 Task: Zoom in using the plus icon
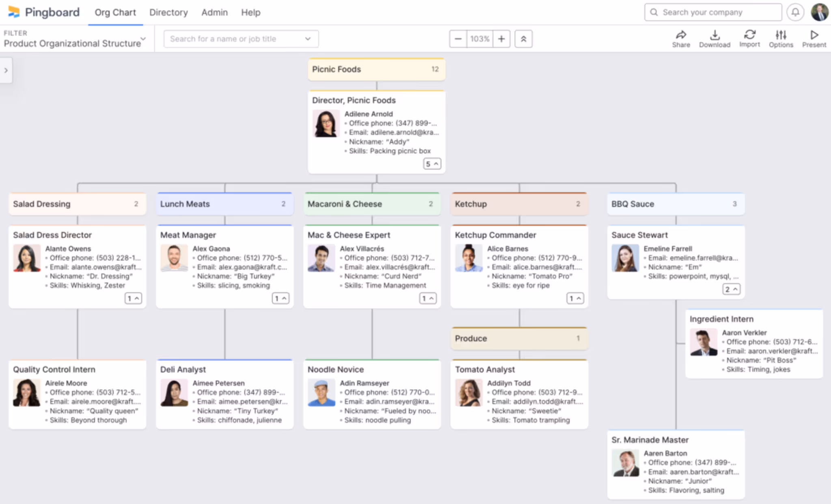coord(502,39)
